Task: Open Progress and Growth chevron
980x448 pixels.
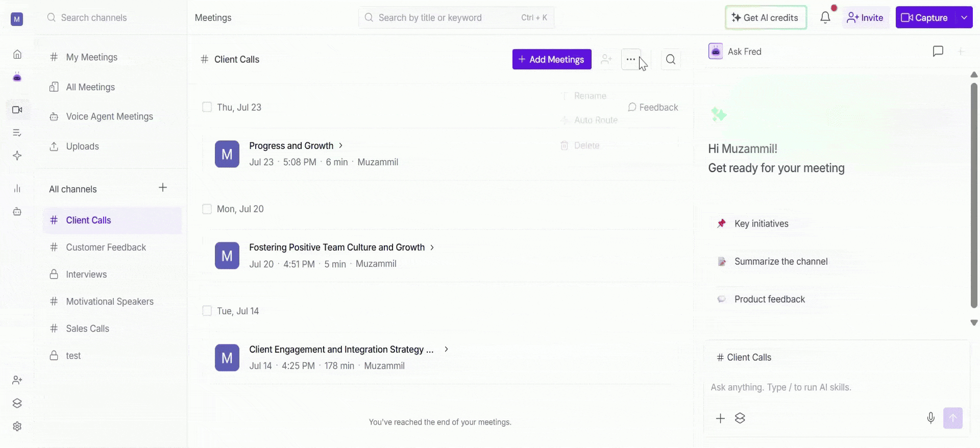Action: coord(341,145)
